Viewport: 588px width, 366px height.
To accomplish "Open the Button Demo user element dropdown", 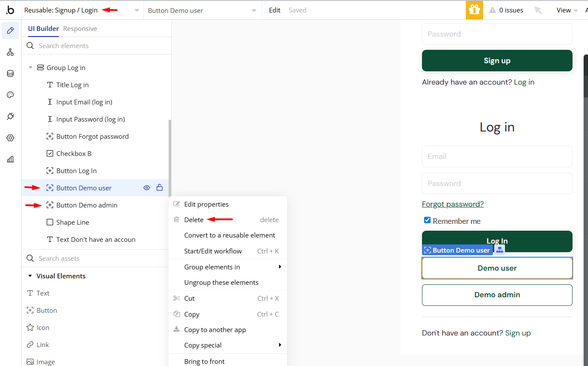I will [x=203, y=10].
